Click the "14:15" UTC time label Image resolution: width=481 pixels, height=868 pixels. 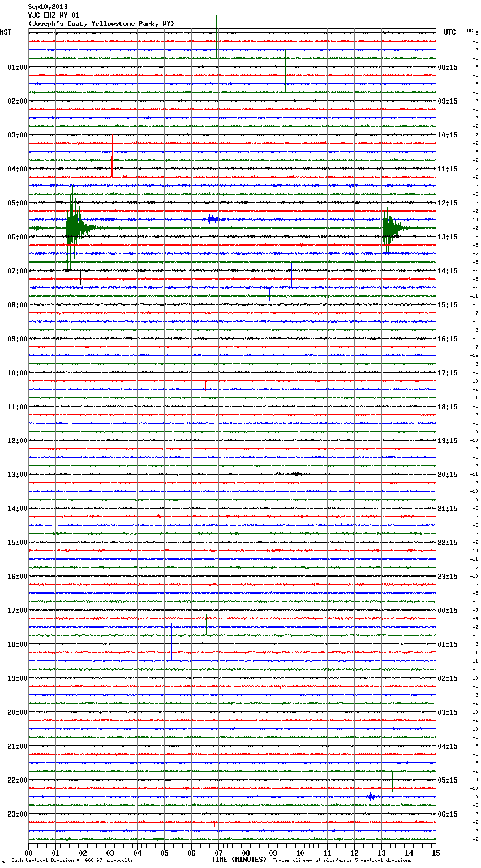[448, 271]
